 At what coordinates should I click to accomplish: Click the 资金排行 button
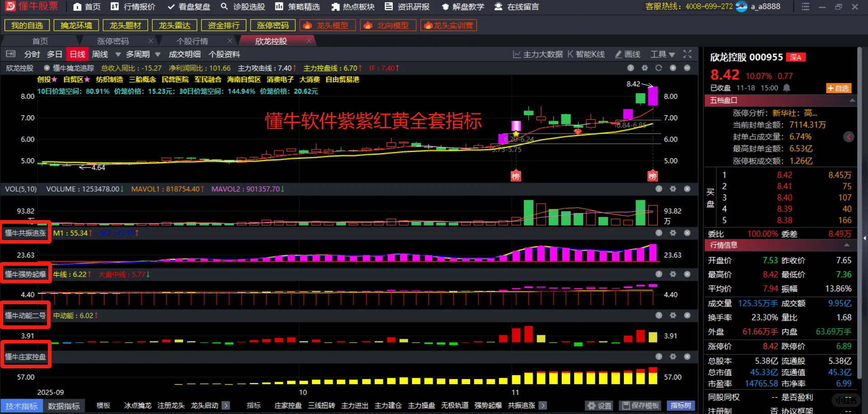tap(224, 25)
